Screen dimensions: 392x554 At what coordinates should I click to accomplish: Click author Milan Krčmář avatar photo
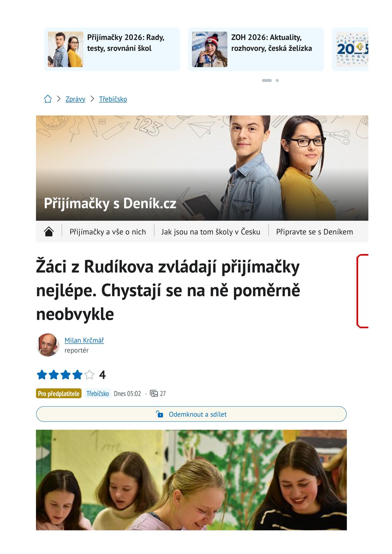coord(48,345)
